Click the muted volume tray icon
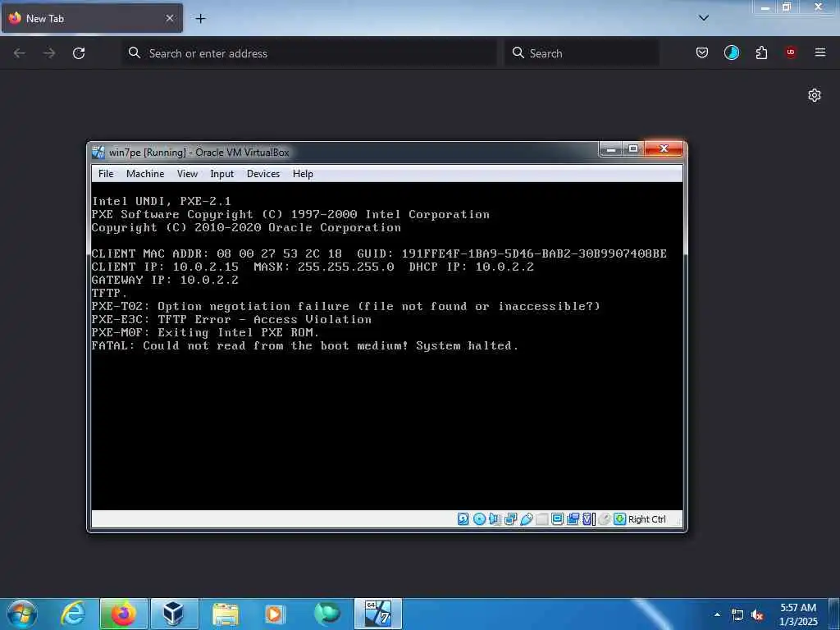Viewport: 840px width, 630px height. pyautogui.click(x=757, y=615)
